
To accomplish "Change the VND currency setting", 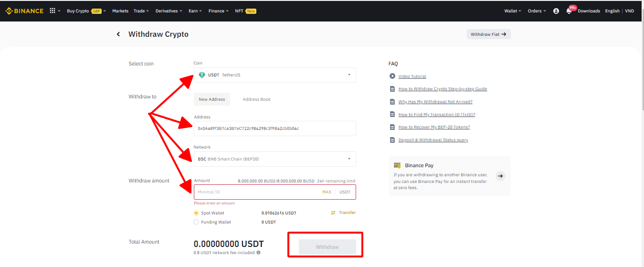I will [x=630, y=11].
